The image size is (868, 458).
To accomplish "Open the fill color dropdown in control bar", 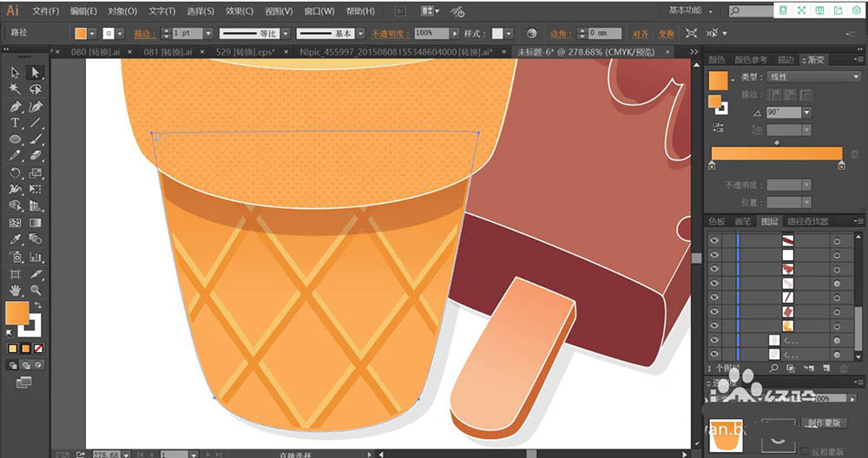I will pyautogui.click(x=93, y=34).
